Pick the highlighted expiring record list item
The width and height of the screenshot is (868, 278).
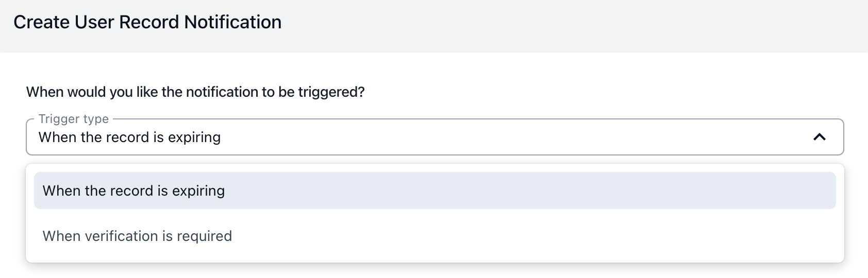click(x=435, y=191)
